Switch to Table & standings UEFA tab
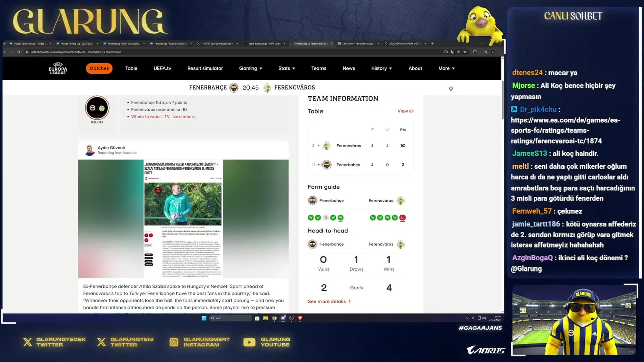 [264, 44]
